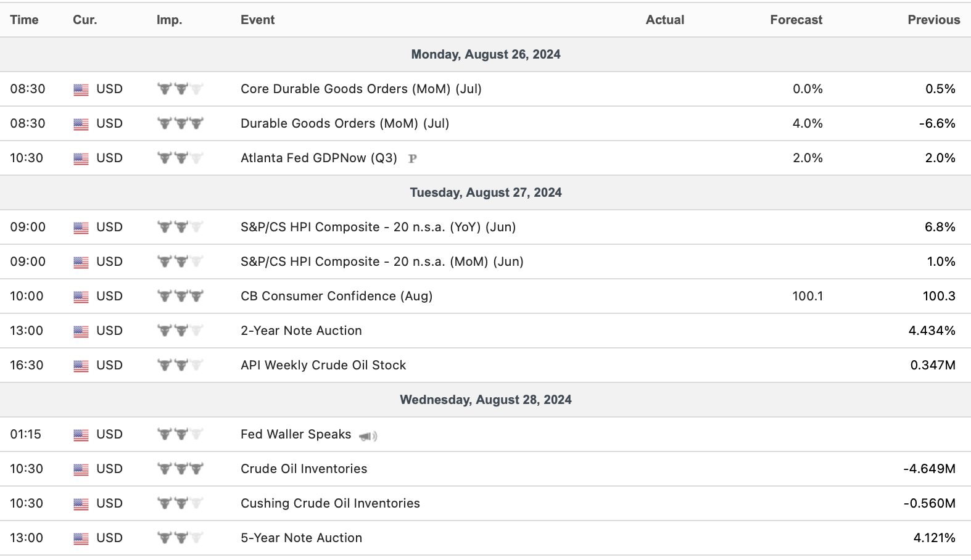Open Core Durable Goods Orders (MoM) event
Screen dimensions: 971x560
(361, 89)
